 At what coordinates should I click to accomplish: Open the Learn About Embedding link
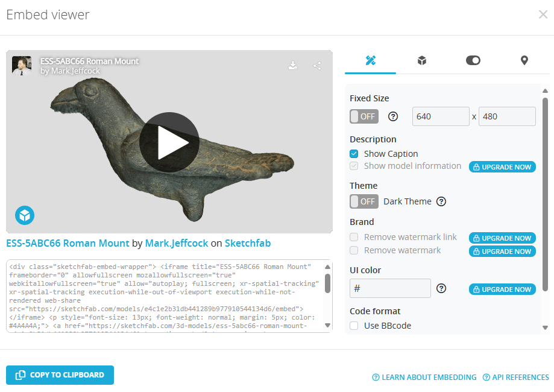point(424,378)
